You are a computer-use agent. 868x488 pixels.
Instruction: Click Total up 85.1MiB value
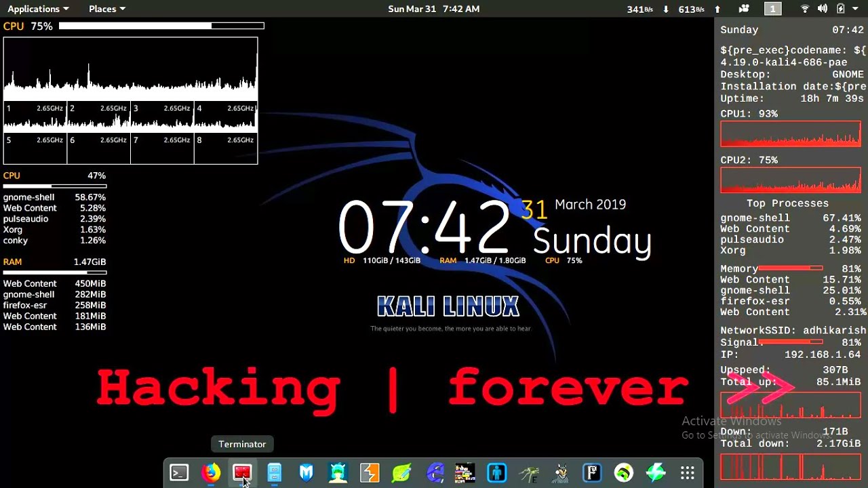click(838, 382)
